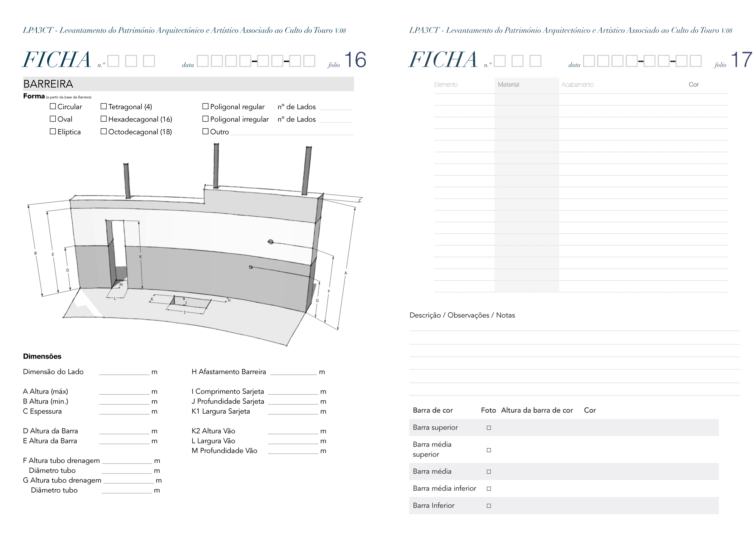Click the E Altura da Barra field
The image size is (756, 535).
124,441
